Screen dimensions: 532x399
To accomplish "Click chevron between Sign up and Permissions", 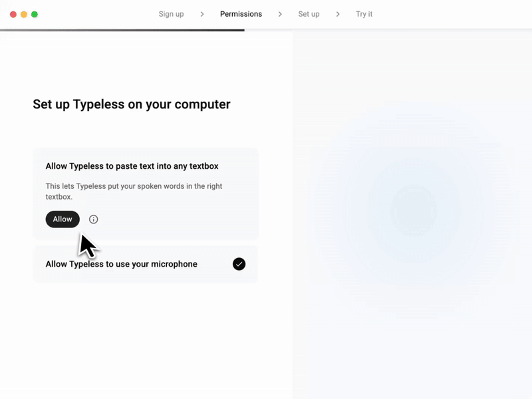I will 202,14.
